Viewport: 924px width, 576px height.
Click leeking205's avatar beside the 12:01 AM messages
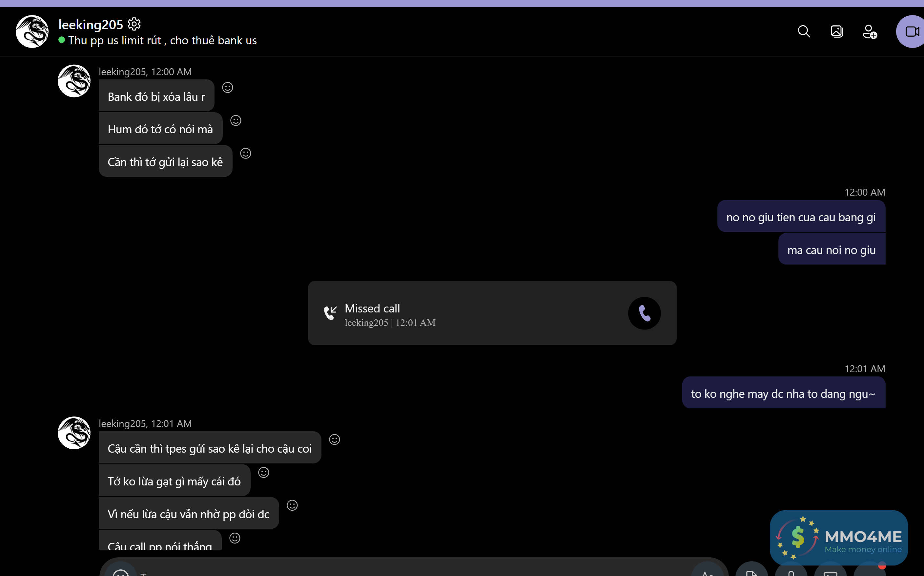[x=74, y=433]
